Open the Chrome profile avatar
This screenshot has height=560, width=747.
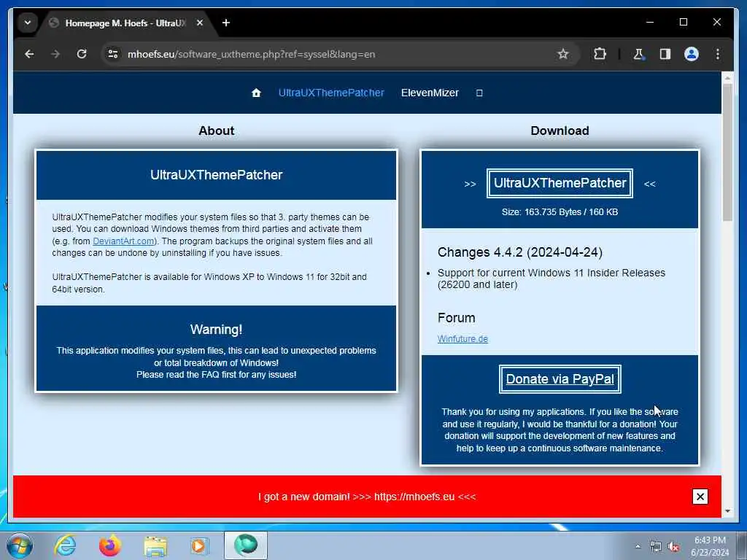click(x=692, y=54)
